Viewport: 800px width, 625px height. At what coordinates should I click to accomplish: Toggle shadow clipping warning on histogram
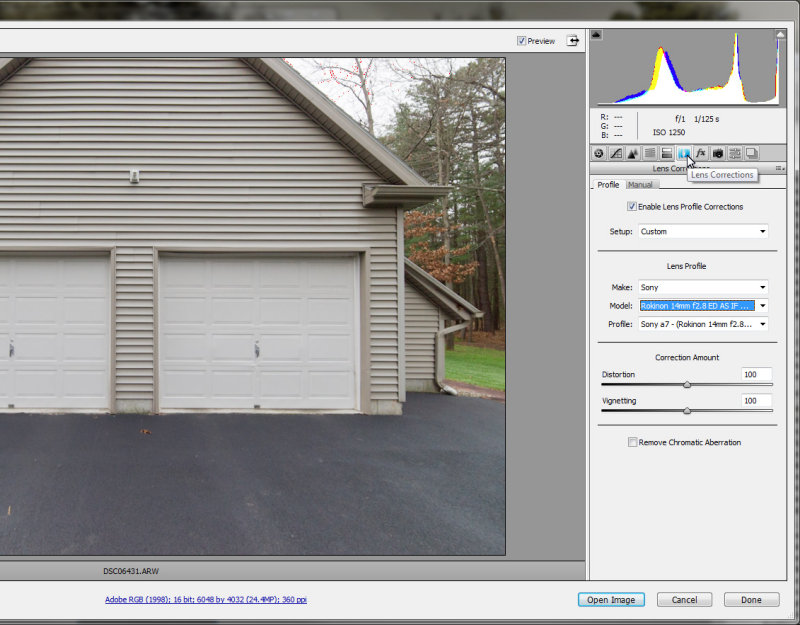(x=596, y=35)
